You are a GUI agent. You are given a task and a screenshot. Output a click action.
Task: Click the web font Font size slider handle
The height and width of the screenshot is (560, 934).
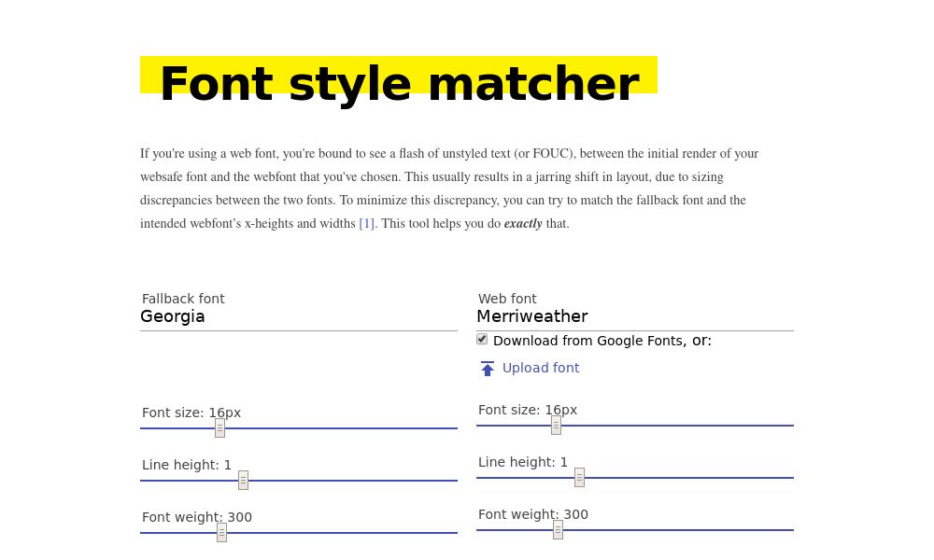[x=556, y=425]
